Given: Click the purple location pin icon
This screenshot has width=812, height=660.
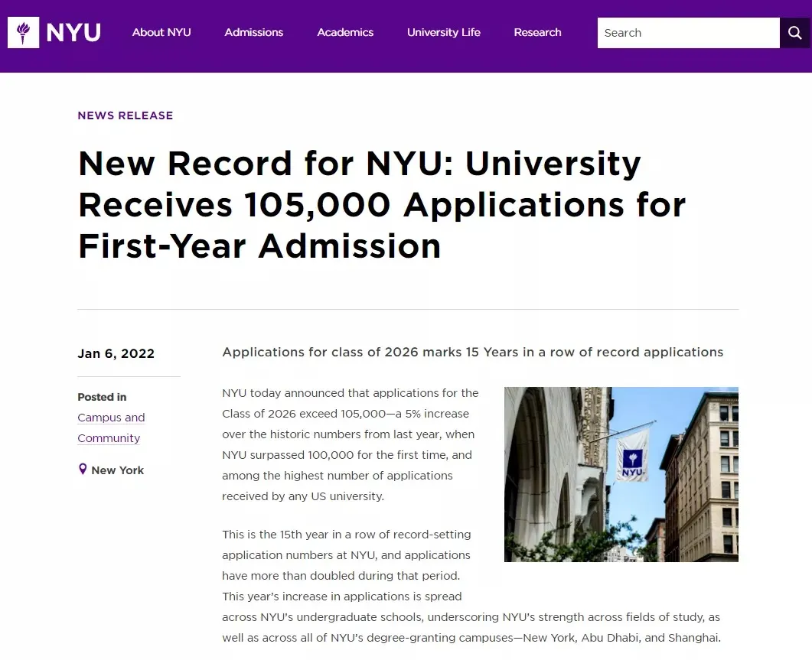Looking at the screenshot, I should (x=83, y=470).
